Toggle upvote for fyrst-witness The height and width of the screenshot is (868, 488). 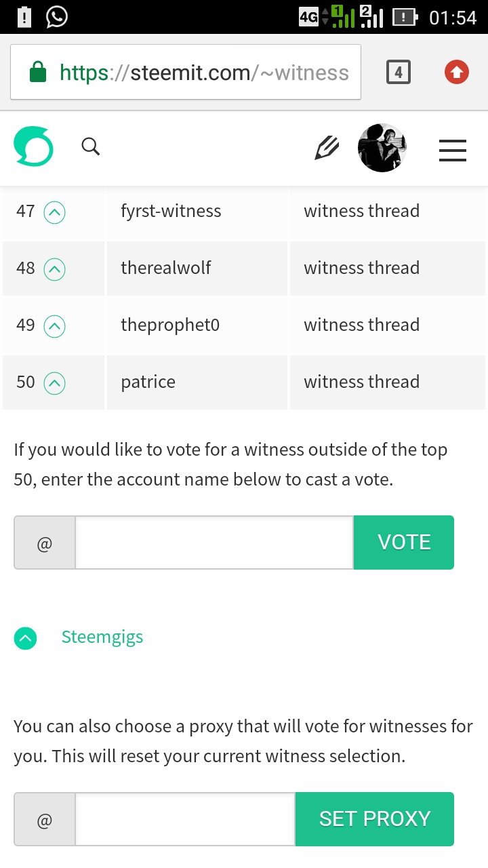54,214
